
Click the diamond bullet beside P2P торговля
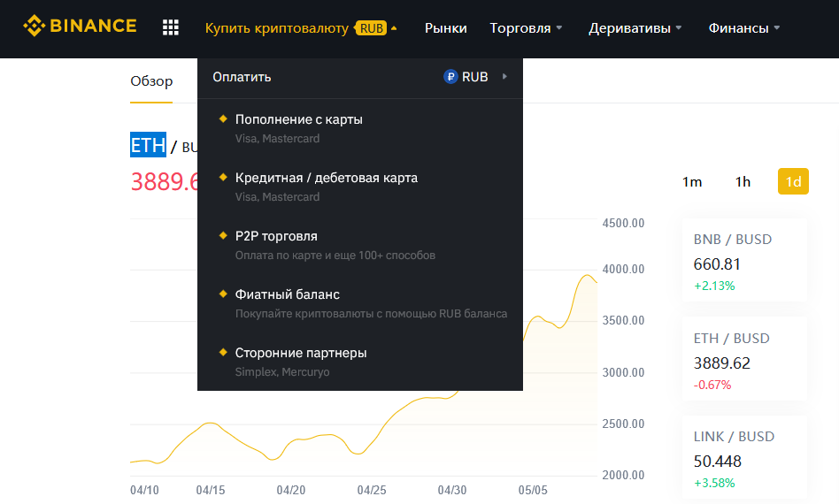(x=223, y=235)
